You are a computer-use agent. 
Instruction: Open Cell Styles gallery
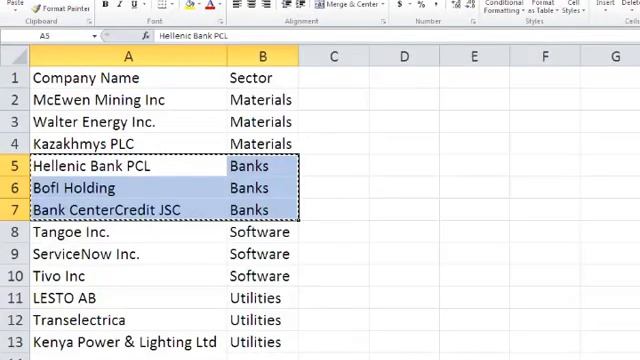coord(573,7)
